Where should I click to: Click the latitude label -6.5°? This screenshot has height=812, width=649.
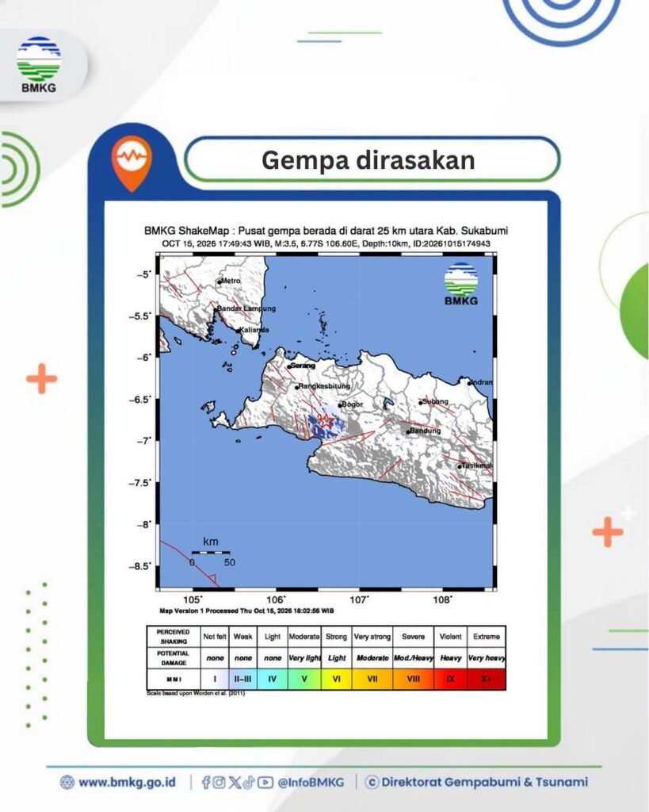coord(139,400)
